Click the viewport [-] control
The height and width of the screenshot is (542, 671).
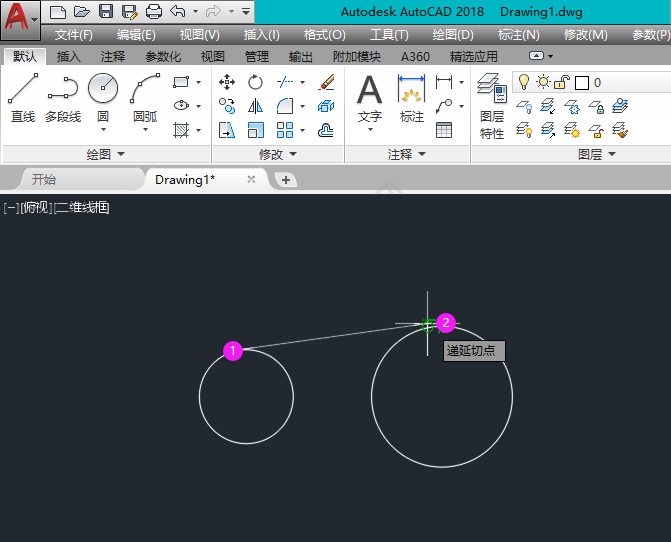pyautogui.click(x=11, y=208)
